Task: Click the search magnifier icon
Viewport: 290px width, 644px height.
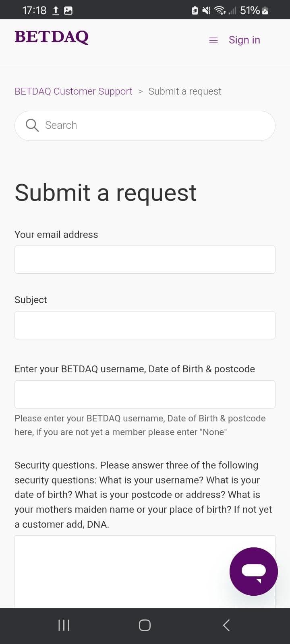Action: [32, 125]
